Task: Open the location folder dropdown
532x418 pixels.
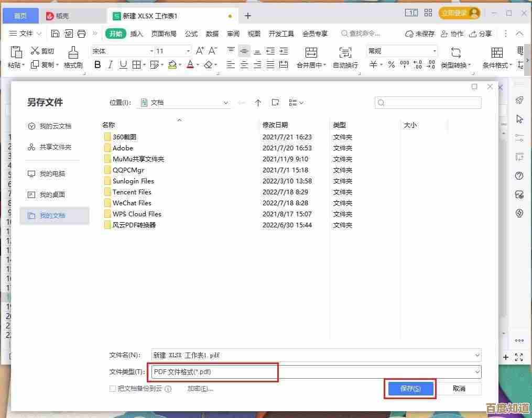Action: click(226, 103)
